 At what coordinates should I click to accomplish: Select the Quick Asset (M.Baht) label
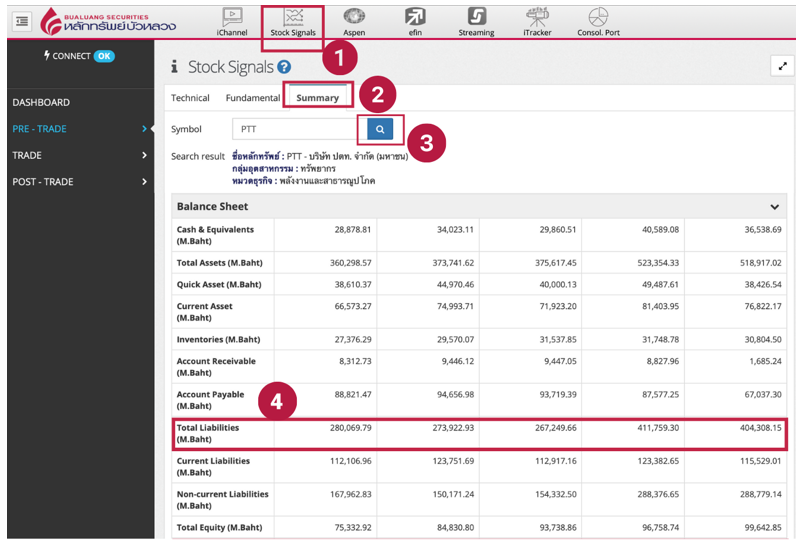[x=219, y=284]
